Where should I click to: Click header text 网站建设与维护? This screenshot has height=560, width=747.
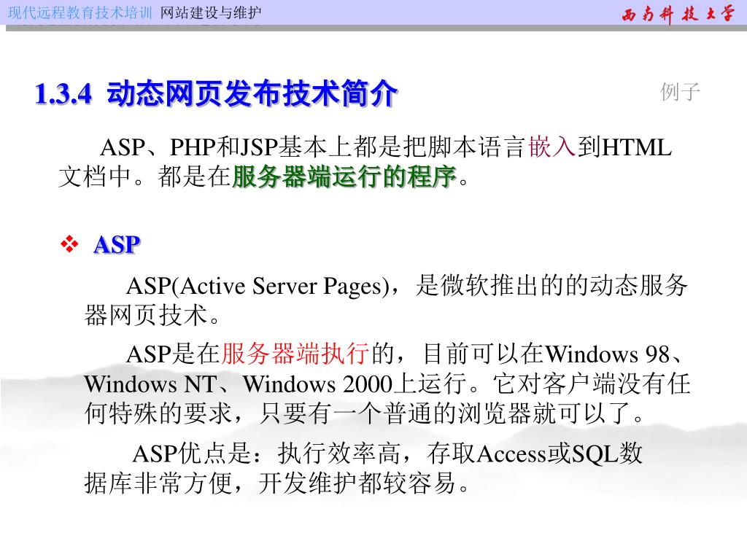pyautogui.click(x=211, y=13)
